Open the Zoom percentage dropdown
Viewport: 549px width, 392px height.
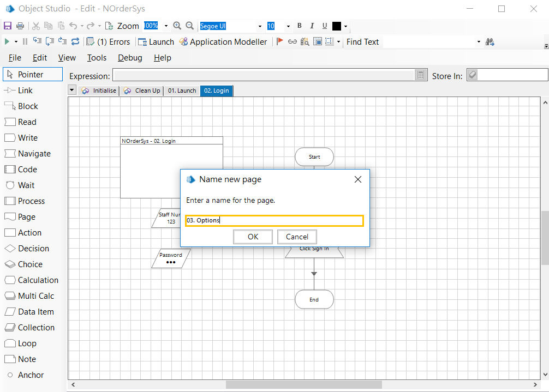coord(166,26)
